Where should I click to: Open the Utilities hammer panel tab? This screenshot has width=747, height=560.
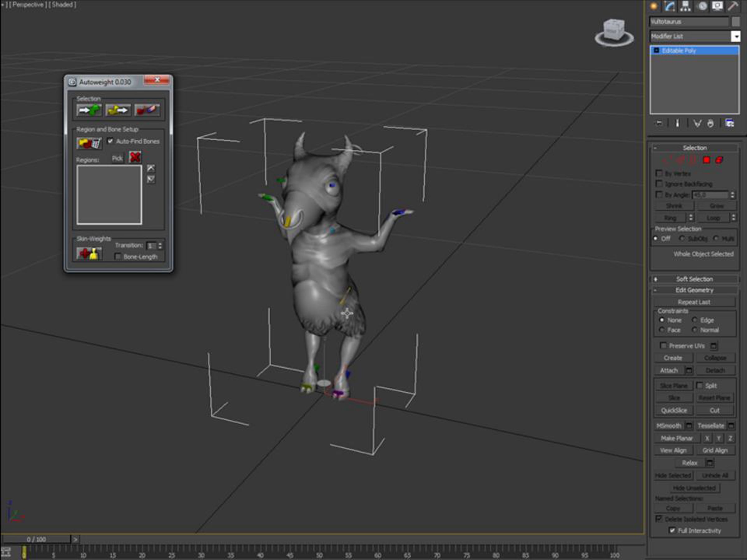point(733,6)
